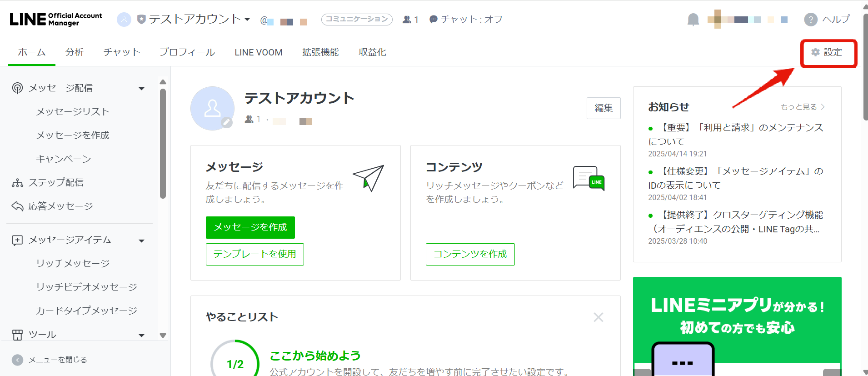Viewport: 868px width, 376px height.
Task: Click the green メッセージを作成 button
Action: point(250,227)
